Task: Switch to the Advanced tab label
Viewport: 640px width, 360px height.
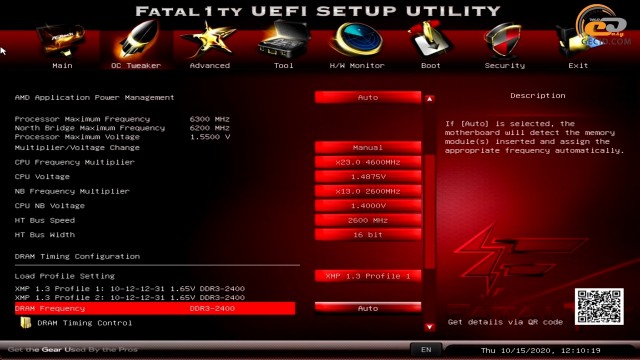Action: click(x=210, y=65)
